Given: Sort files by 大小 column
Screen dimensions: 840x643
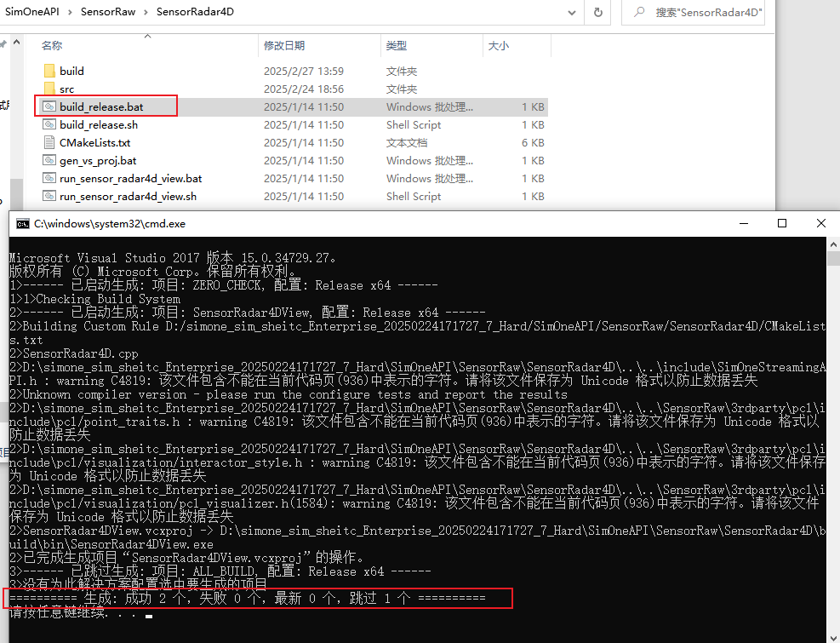Looking at the screenshot, I should [x=498, y=46].
